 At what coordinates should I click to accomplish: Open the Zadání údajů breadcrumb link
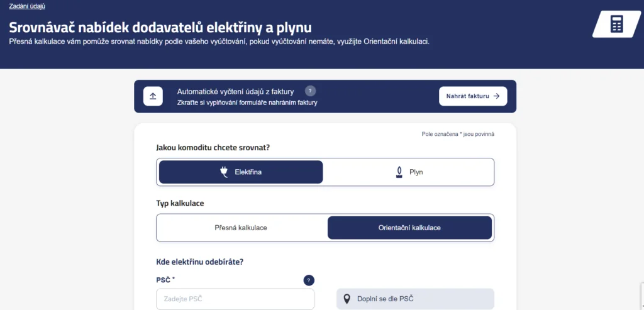pyautogui.click(x=27, y=6)
